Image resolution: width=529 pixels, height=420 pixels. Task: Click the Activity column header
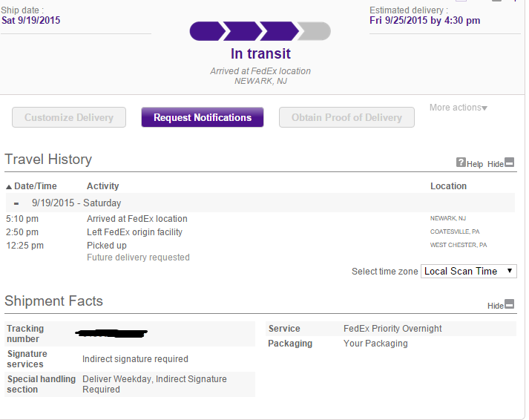tap(102, 186)
